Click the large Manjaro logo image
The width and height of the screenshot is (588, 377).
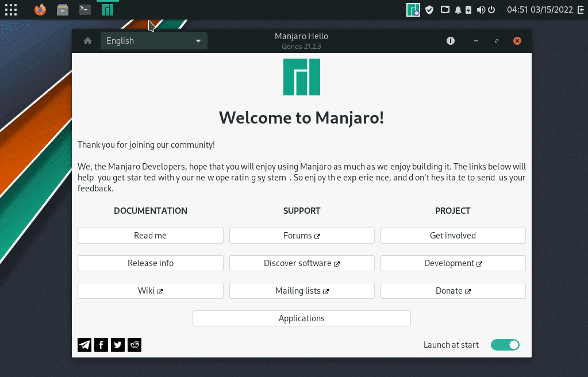pos(302,77)
